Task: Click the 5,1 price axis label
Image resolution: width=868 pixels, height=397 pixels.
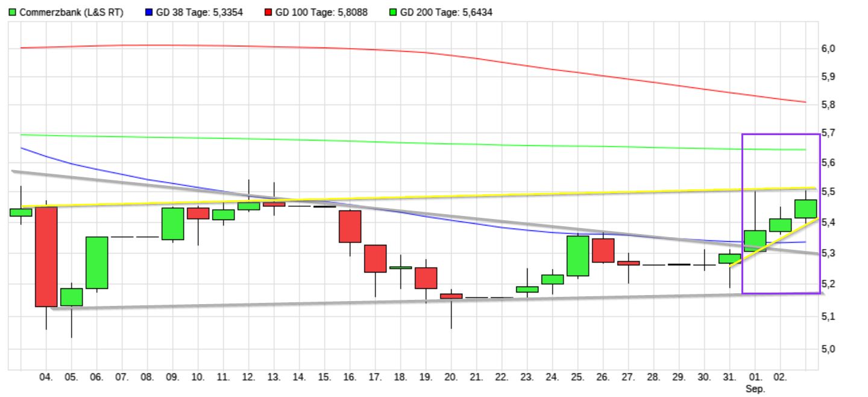Action: point(829,316)
